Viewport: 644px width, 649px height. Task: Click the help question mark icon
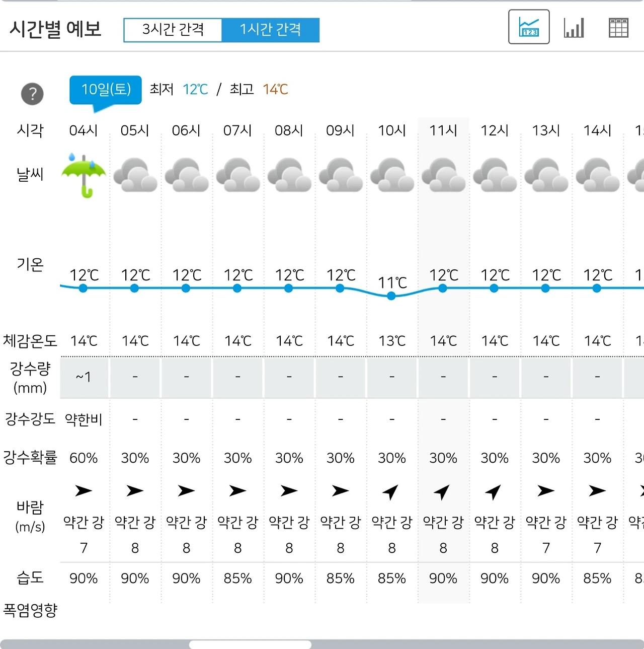click(x=32, y=94)
